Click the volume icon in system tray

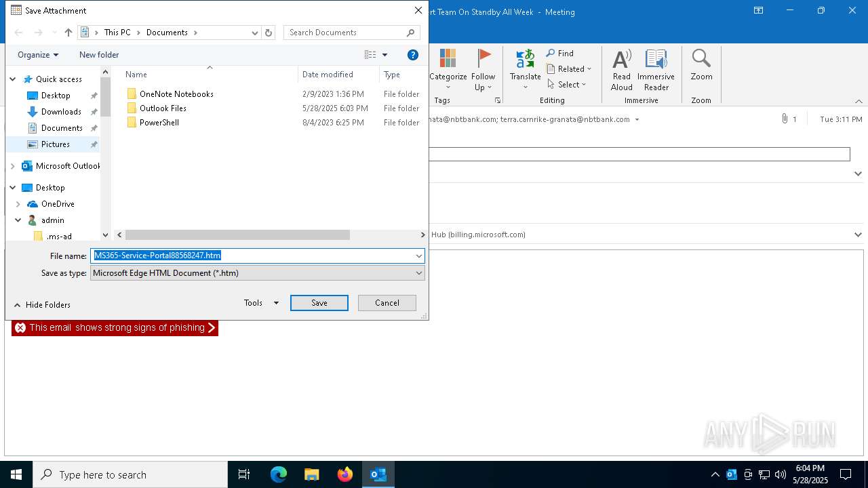click(x=780, y=474)
